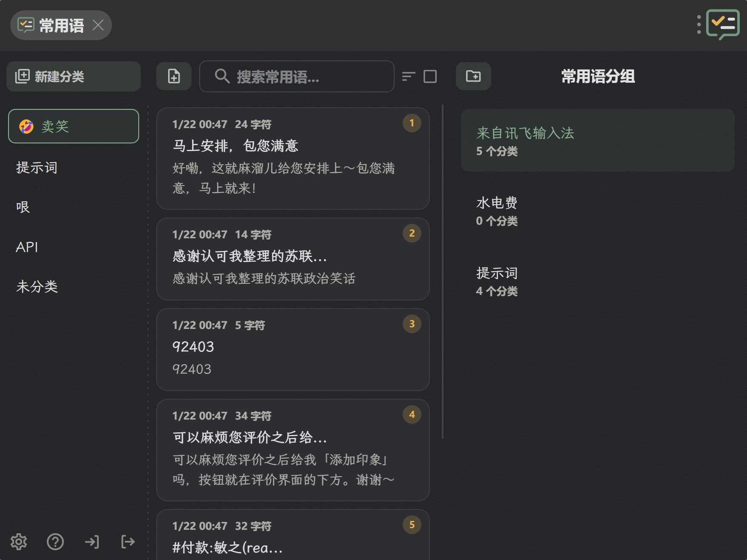The height and width of the screenshot is (560, 747).
Task: Open the settings gear icon
Action: tap(19, 542)
